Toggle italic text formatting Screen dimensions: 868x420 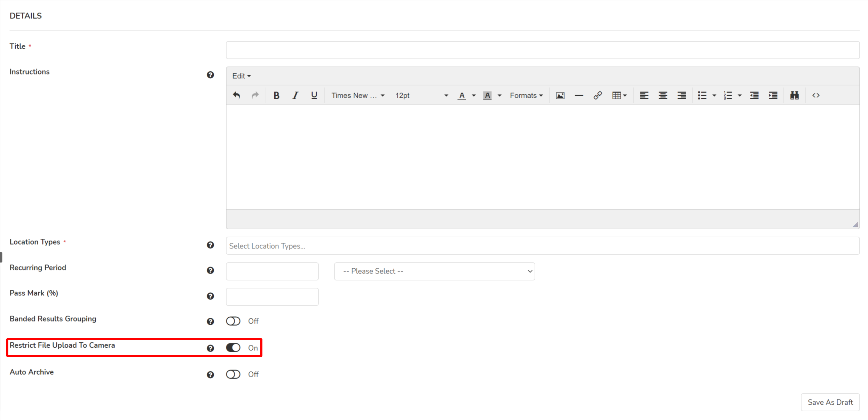point(295,95)
